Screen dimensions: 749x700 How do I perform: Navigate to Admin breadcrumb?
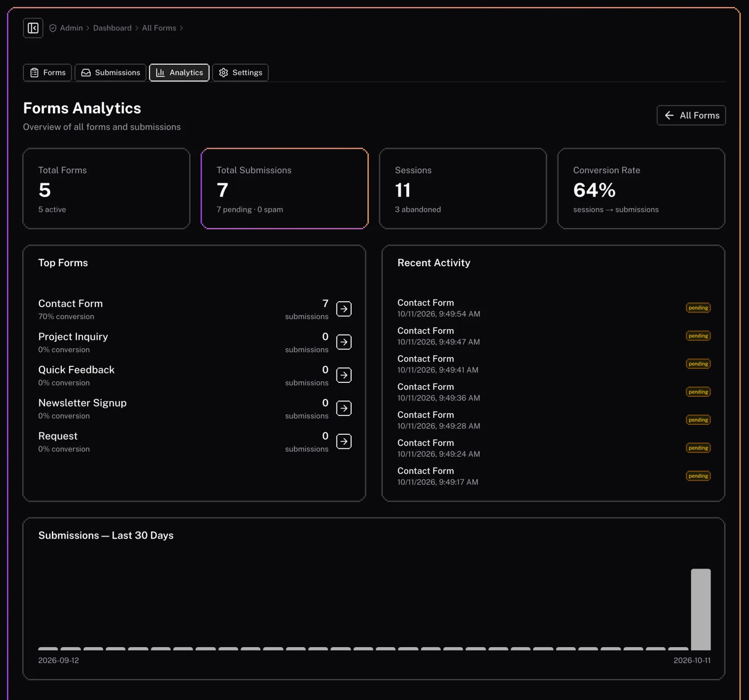point(71,28)
